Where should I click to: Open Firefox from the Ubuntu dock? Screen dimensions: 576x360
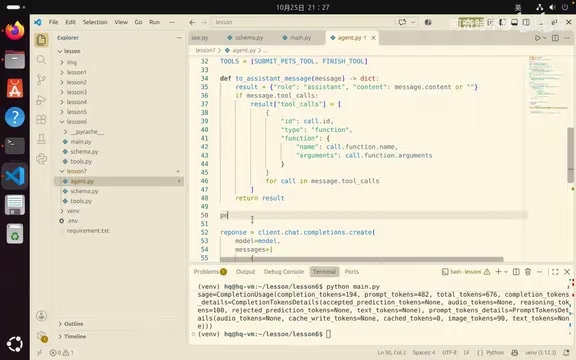click(x=15, y=31)
